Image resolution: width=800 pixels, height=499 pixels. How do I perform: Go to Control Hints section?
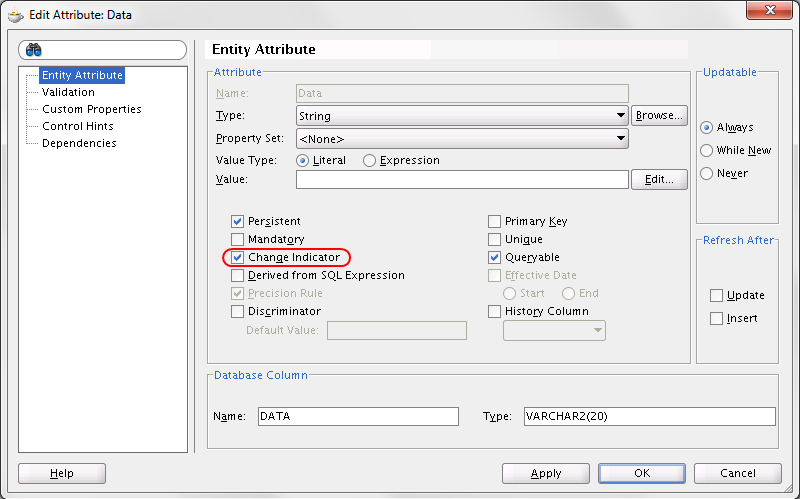point(78,126)
